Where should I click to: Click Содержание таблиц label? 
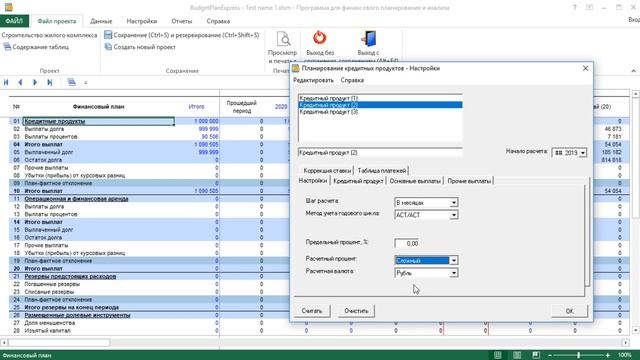pos(40,47)
